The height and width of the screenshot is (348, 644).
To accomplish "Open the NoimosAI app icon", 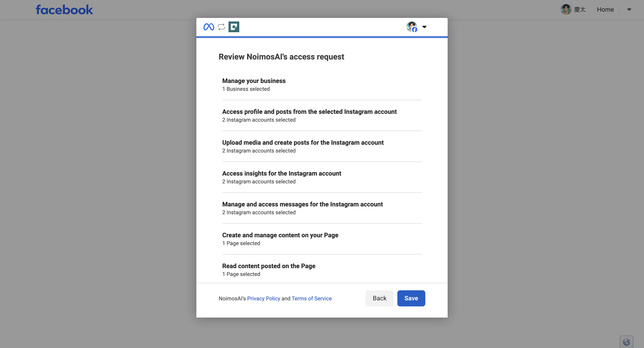I will [x=234, y=27].
